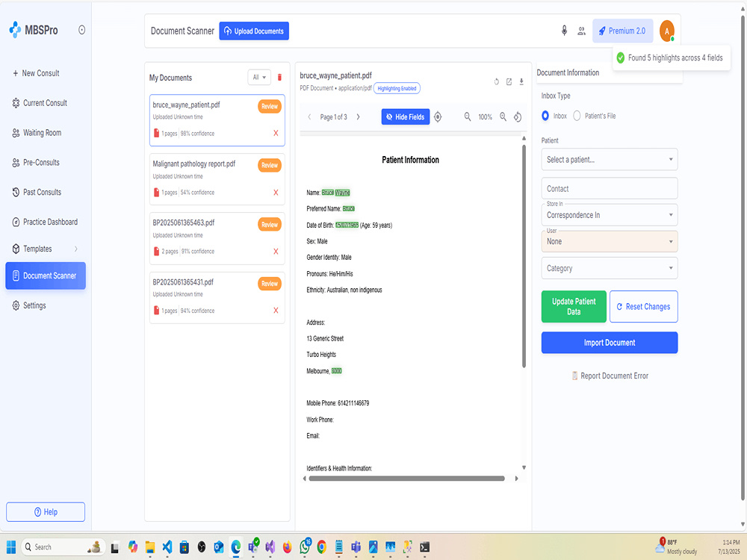Open the All filter dropdown in My Documents
Screen dimensions: 747x560
coord(259,77)
